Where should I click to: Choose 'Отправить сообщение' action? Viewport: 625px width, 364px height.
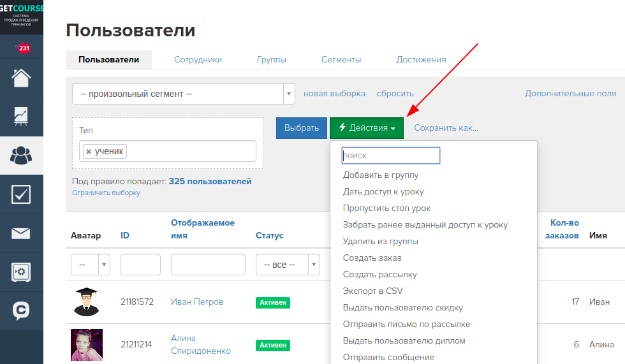388,358
